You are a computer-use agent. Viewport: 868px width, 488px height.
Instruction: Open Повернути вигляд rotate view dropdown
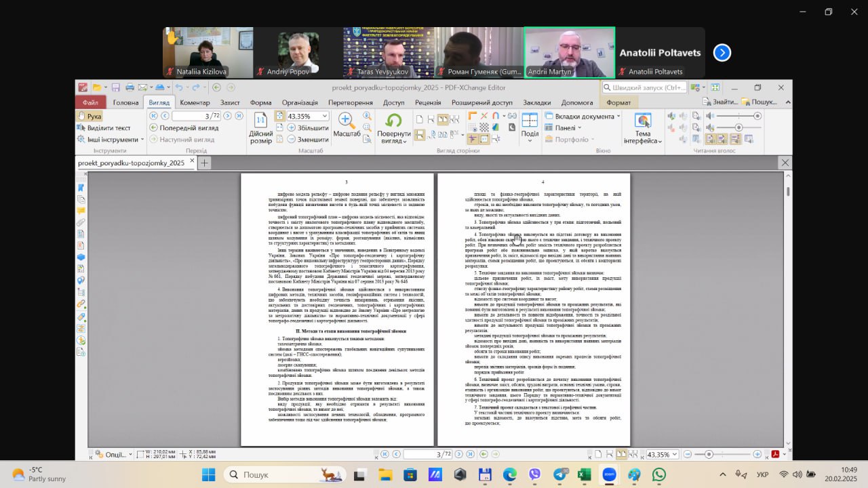(x=394, y=128)
